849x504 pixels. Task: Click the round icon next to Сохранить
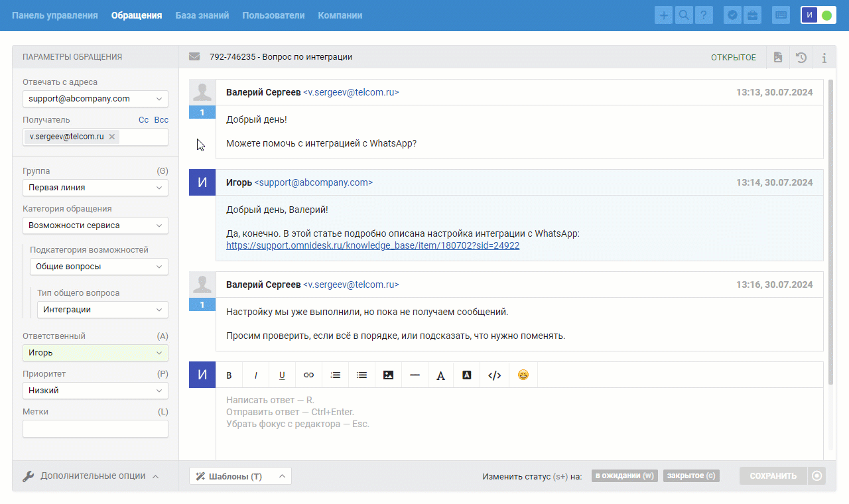[x=816, y=475]
